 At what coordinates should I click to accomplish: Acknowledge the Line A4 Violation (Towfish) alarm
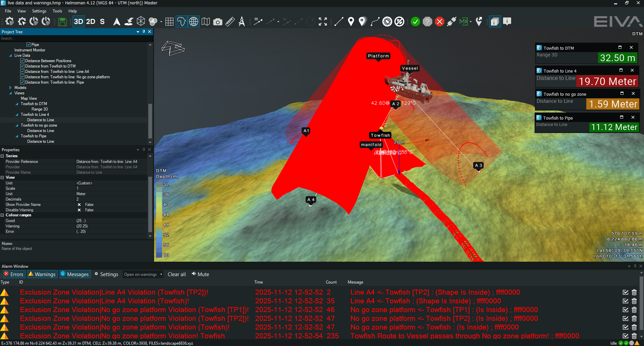click(x=626, y=301)
